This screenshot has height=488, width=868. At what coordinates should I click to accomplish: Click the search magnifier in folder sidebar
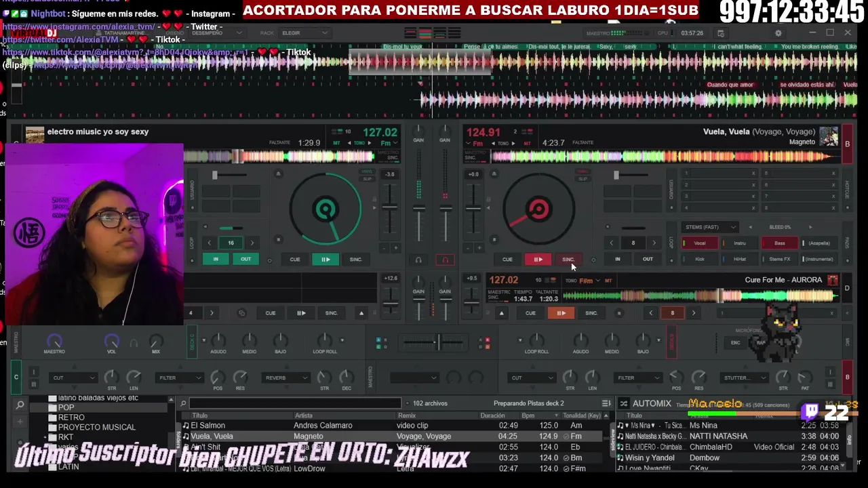20,405
